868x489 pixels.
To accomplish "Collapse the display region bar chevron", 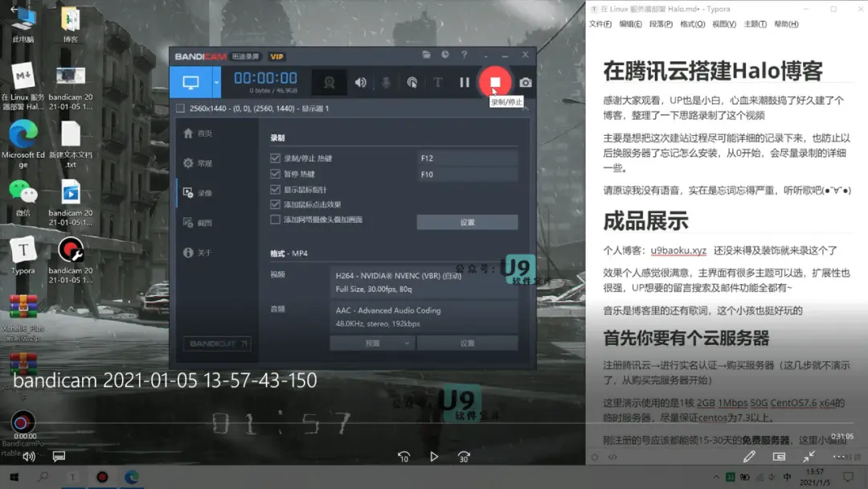I will click(x=525, y=109).
